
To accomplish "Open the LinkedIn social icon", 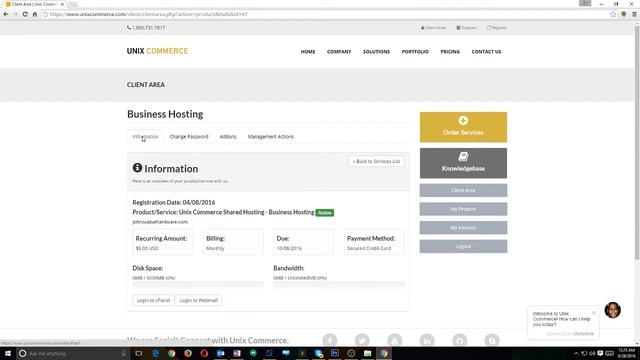I will [x=427, y=340].
